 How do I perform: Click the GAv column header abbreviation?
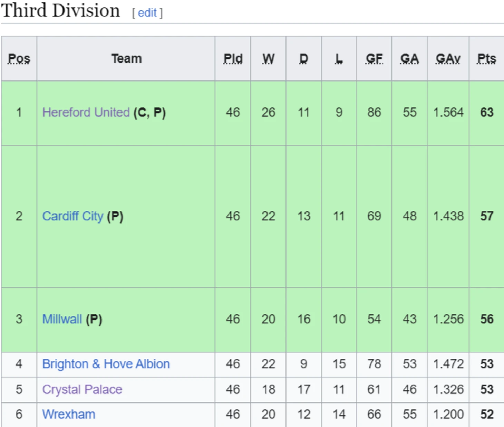(x=448, y=59)
